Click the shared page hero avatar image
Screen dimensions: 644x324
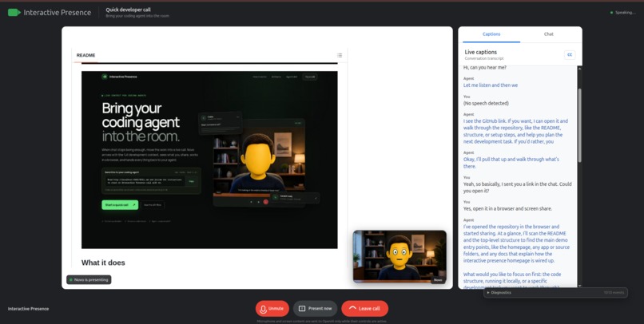tap(259, 164)
